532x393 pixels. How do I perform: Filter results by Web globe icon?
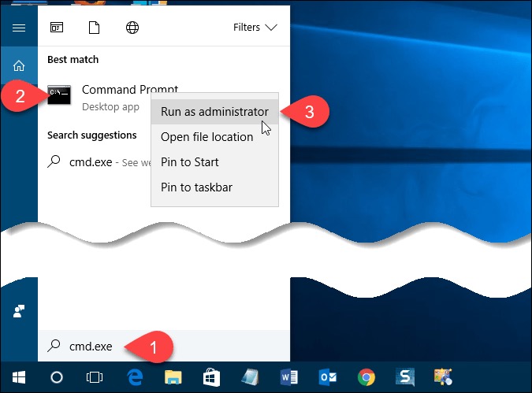(132, 28)
